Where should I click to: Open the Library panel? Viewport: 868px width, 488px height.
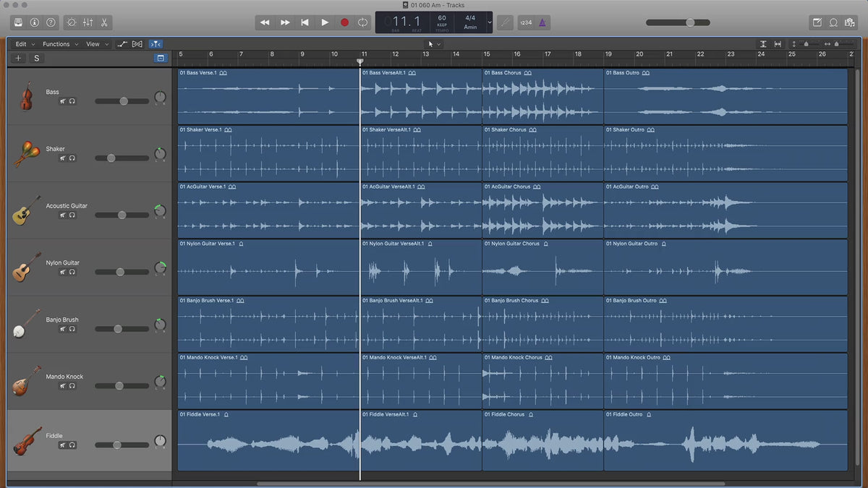18,22
